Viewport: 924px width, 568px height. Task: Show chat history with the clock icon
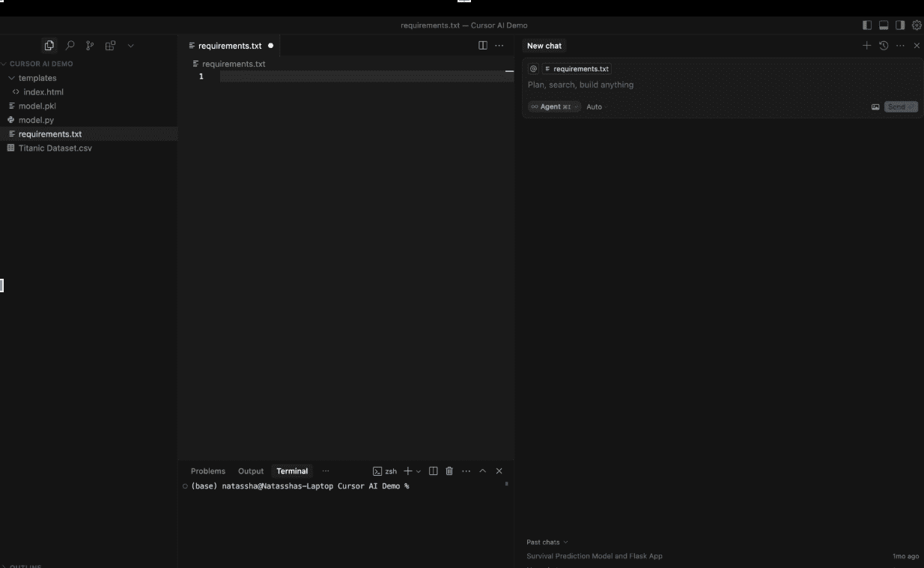coord(884,46)
